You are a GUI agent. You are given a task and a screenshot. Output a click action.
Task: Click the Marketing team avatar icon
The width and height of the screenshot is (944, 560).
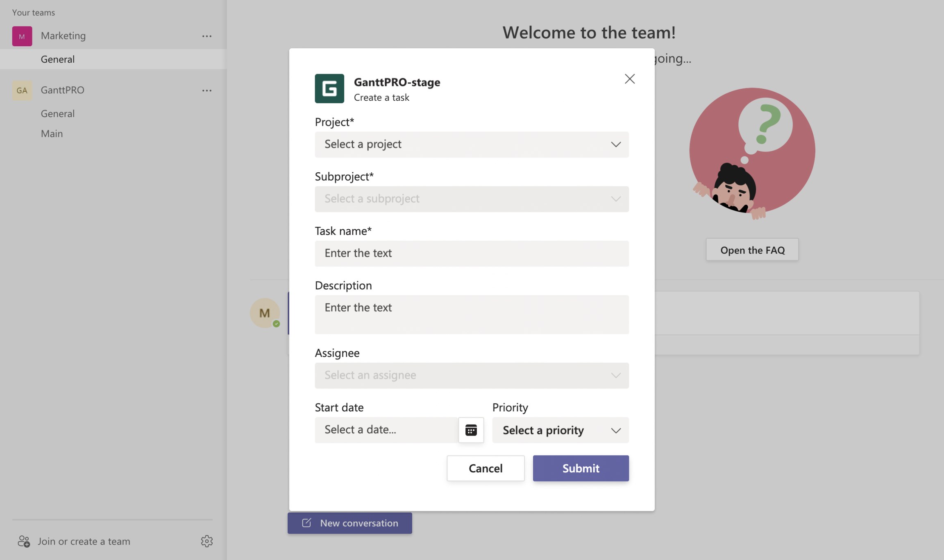point(22,36)
